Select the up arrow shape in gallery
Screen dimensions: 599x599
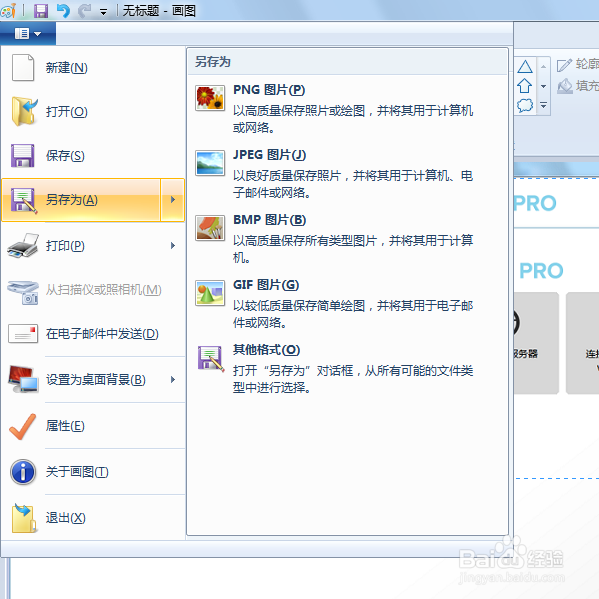pyautogui.click(x=524, y=86)
